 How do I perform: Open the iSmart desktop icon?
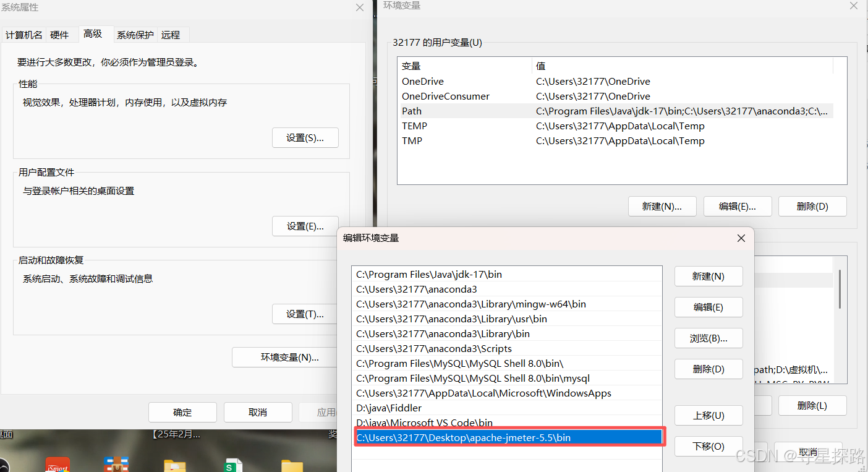(58, 465)
